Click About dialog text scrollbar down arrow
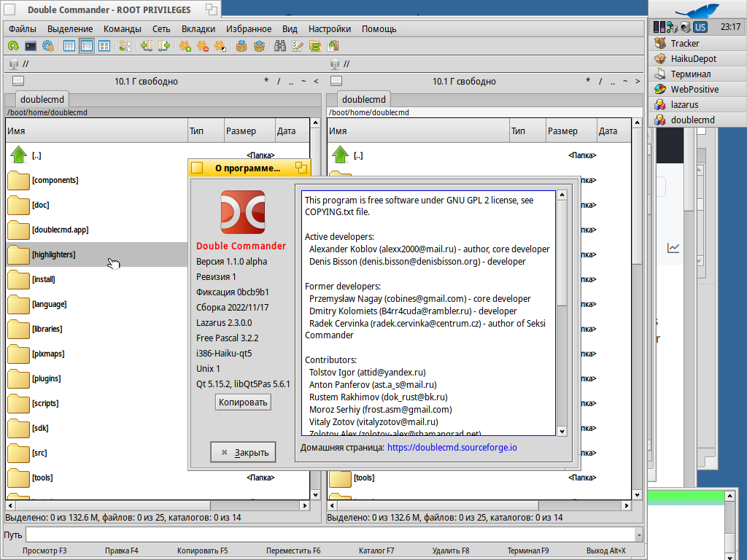Viewport: 747px width, 560px height. [x=562, y=432]
